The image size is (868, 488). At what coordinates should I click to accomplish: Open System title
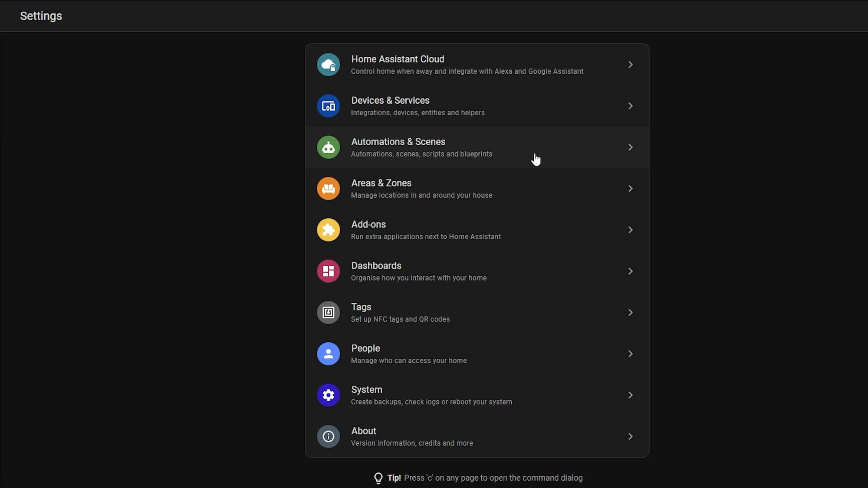click(367, 390)
